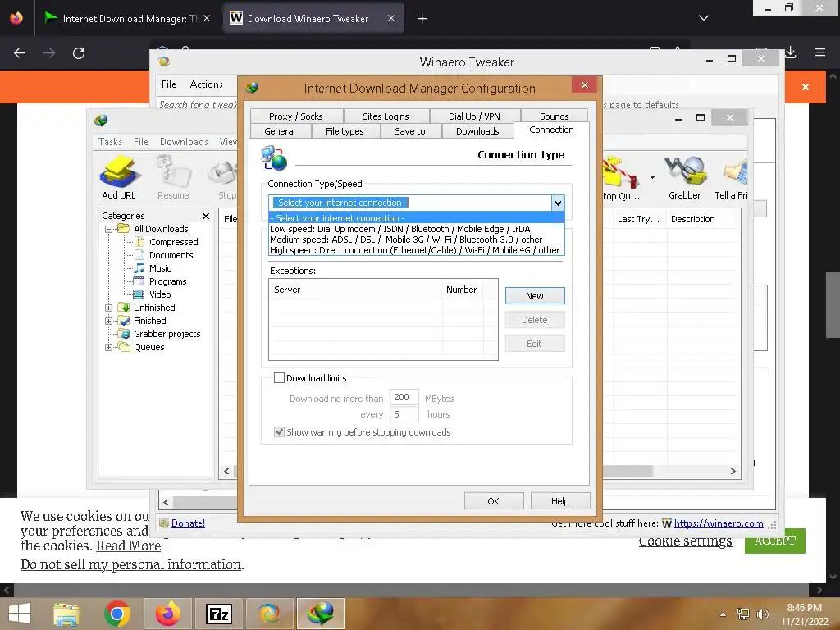Click the Firefox reload button
The image size is (840, 630).
pyautogui.click(x=79, y=53)
